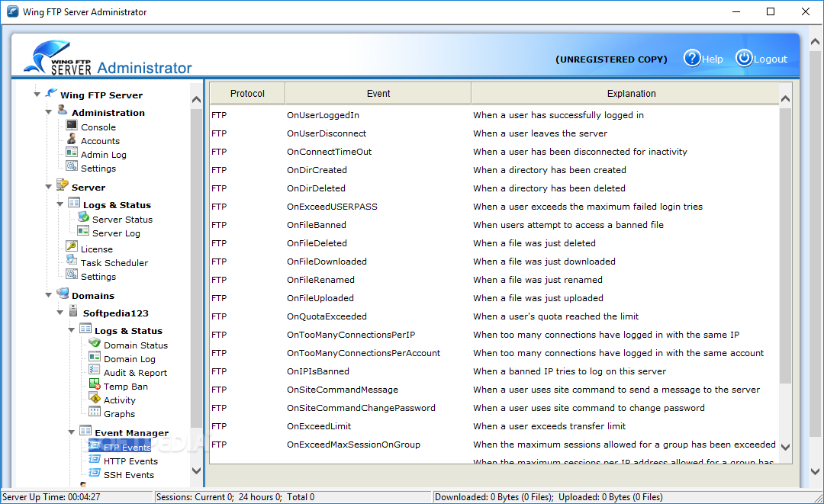The width and height of the screenshot is (824, 504).
Task: Select the OnExceedMaxSessionOnGroup event
Action: click(494, 445)
